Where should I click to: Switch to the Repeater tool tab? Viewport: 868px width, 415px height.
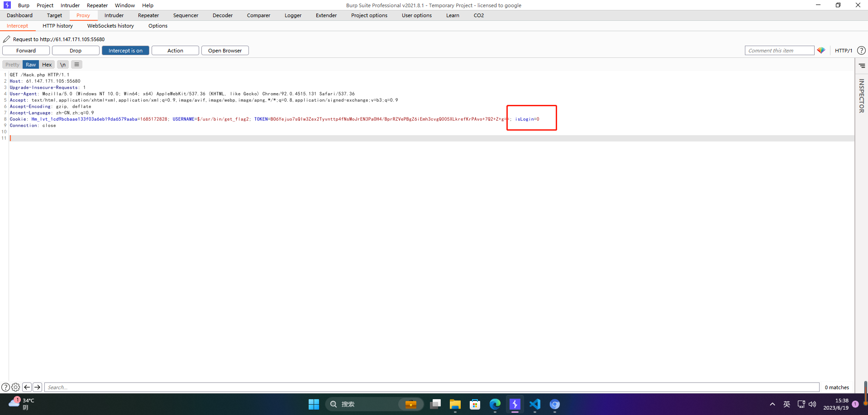point(148,15)
